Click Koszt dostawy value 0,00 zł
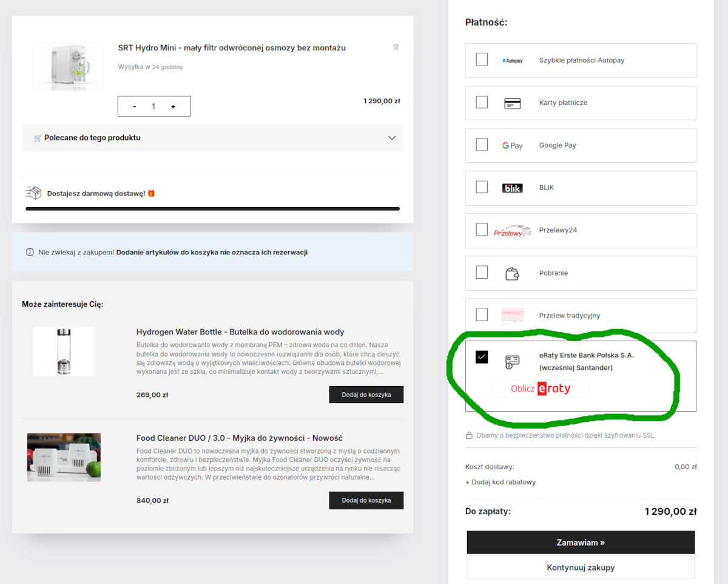 coord(686,467)
